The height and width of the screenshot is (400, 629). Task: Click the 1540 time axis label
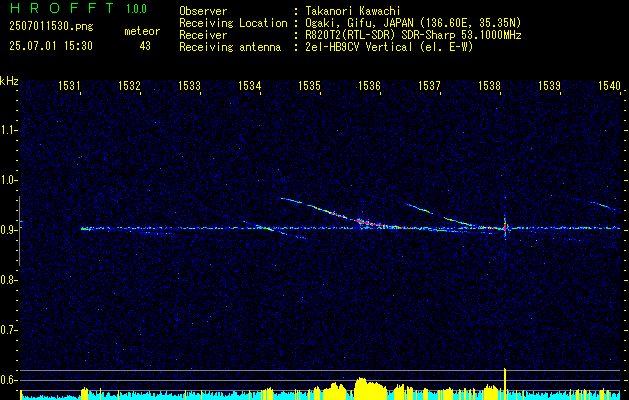pos(609,85)
